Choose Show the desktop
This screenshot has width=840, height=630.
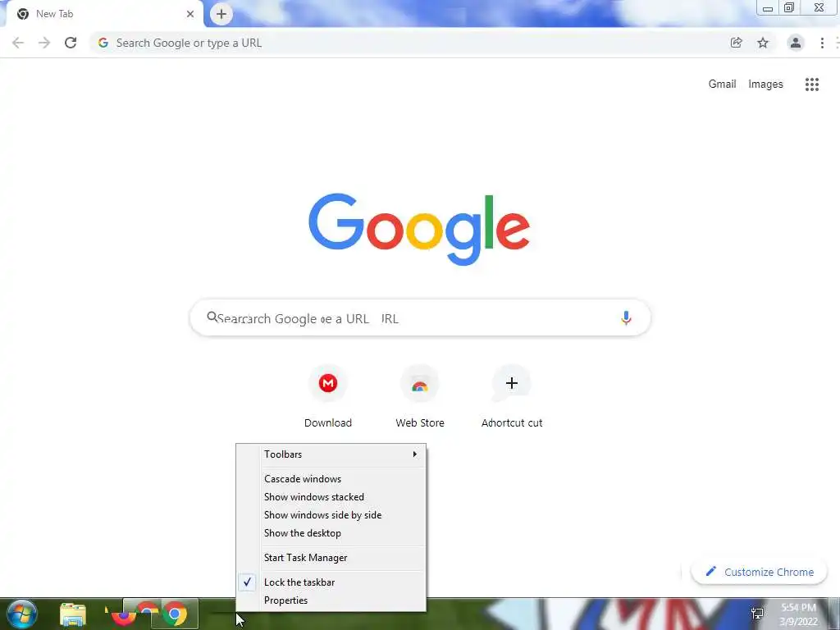[x=331, y=533]
